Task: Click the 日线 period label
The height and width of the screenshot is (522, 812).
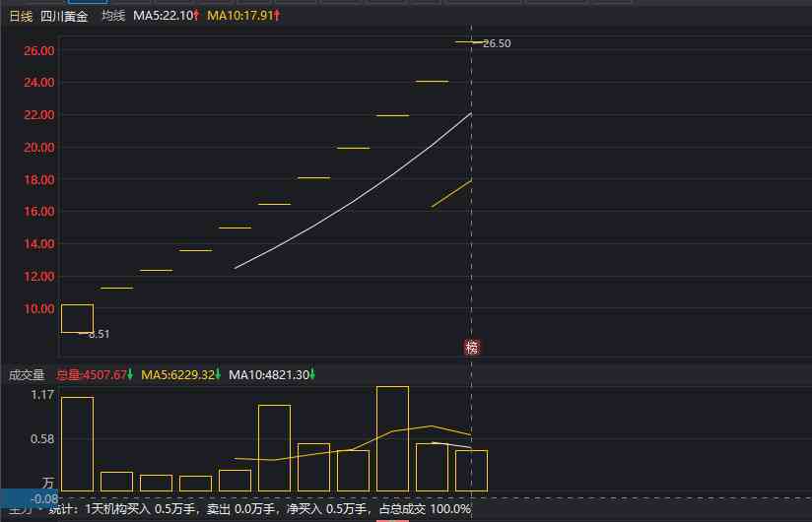Action: tap(21, 17)
